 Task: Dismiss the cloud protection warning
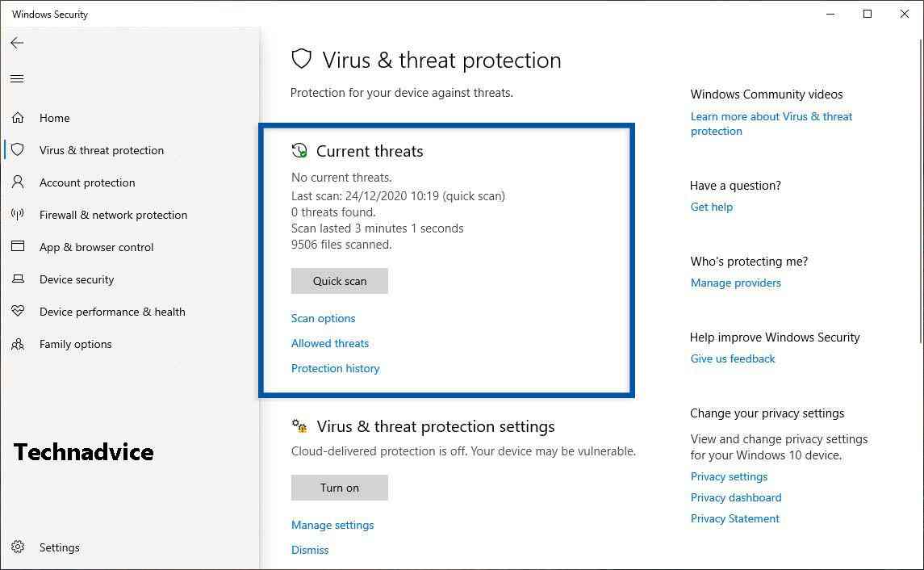[x=310, y=550]
